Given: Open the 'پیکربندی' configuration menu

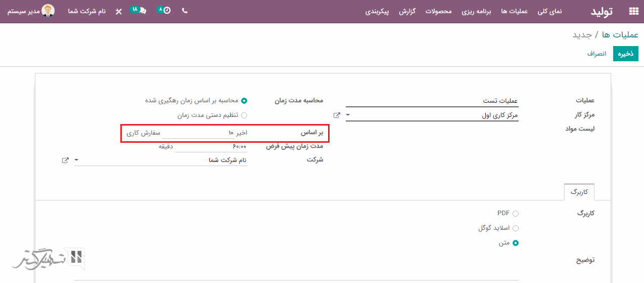Looking at the screenshot, I should (377, 11).
